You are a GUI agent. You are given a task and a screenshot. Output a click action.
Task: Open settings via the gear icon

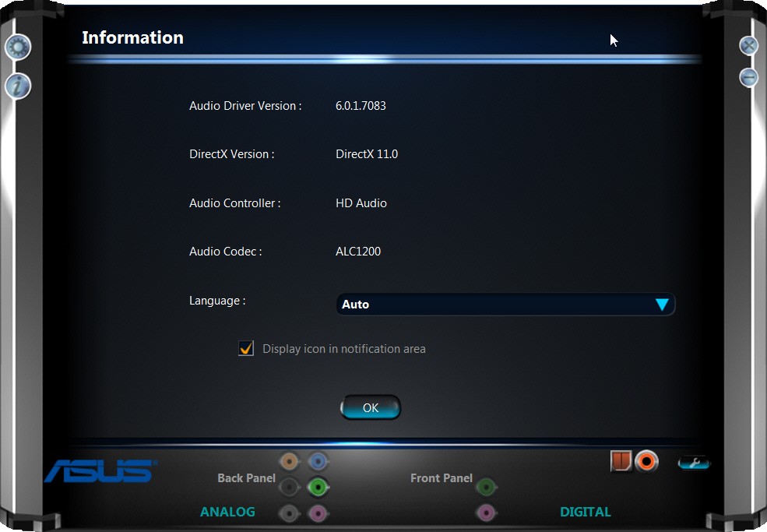coord(18,47)
